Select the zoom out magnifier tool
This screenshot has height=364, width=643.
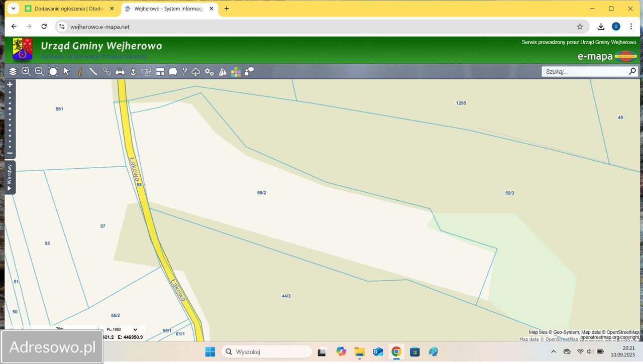tap(39, 72)
